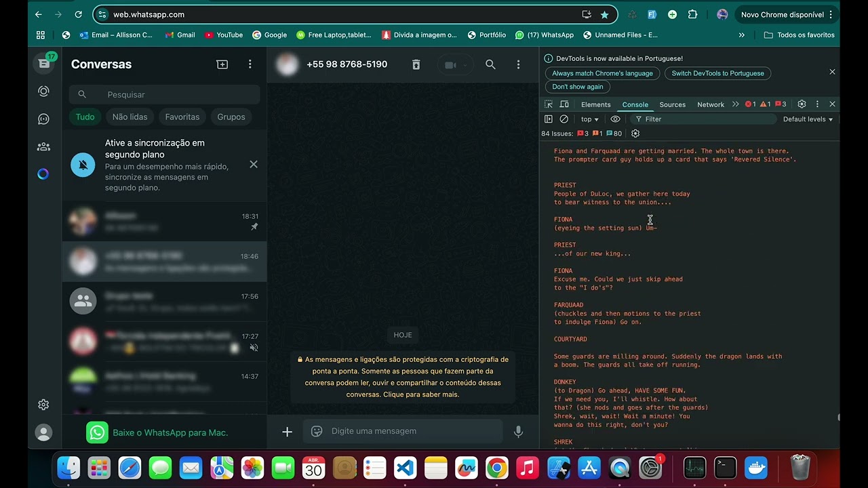The height and width of the screenshot is (488, 868).
Task: Open the Conversas three-dot menu
Action: (250, 64)
